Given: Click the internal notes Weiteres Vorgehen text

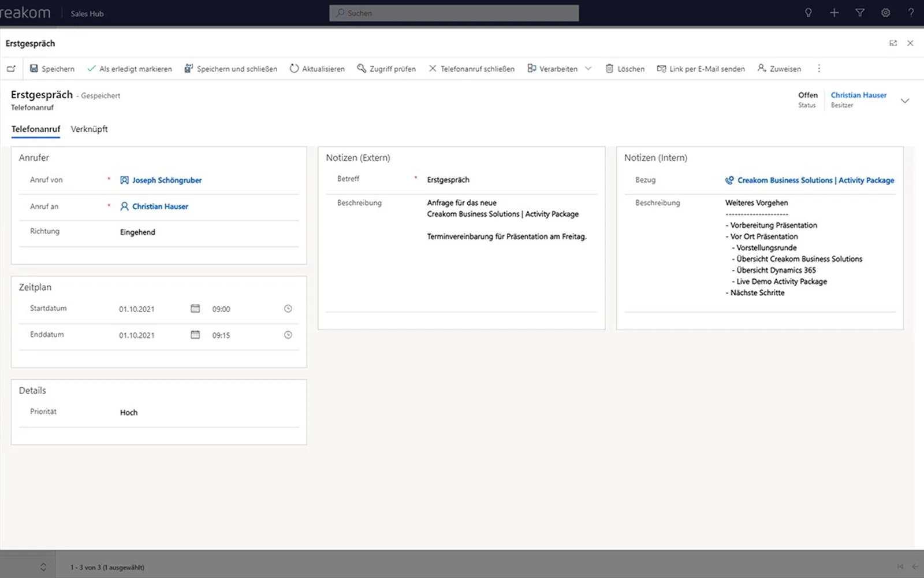Looking at the screenshot, I should [x=757, y=203].
